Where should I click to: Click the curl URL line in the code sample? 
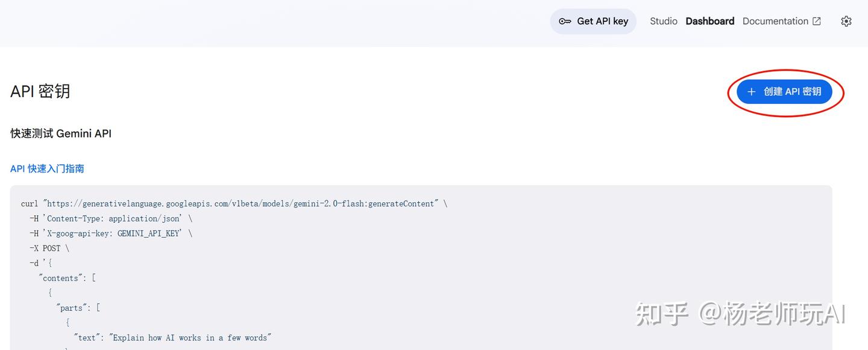pos(234,204)
